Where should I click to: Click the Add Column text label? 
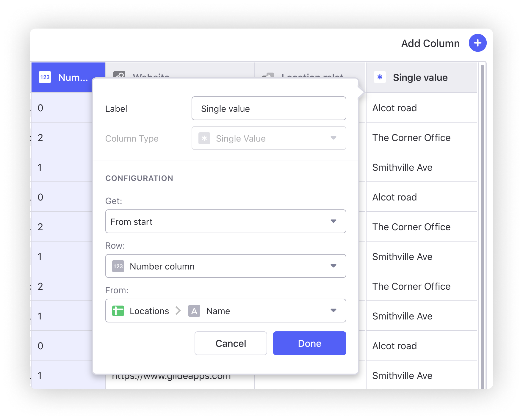(430, 43)
